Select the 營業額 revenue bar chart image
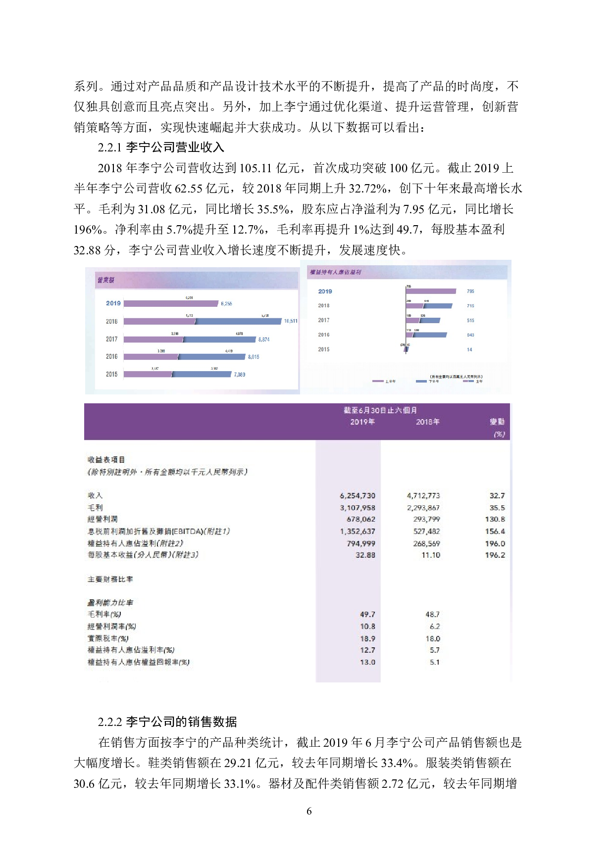Screen dimensions: 614x868 click(193, 331)
